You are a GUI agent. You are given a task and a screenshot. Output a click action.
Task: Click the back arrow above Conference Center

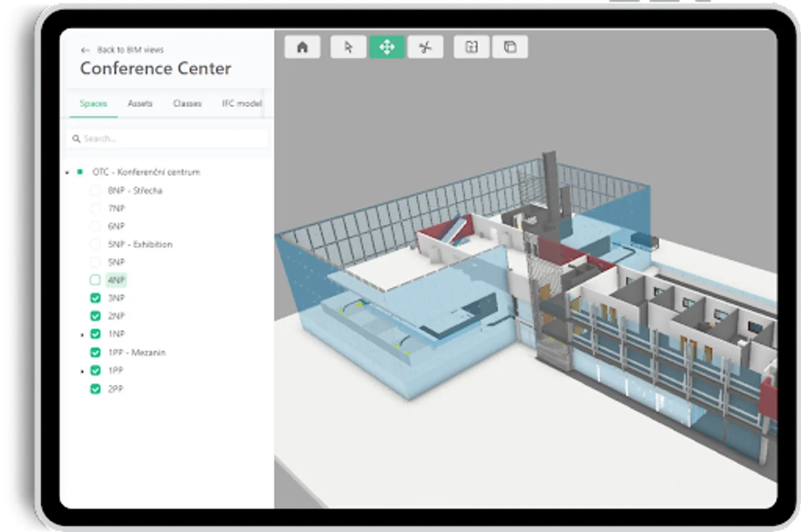pos(85,50)
